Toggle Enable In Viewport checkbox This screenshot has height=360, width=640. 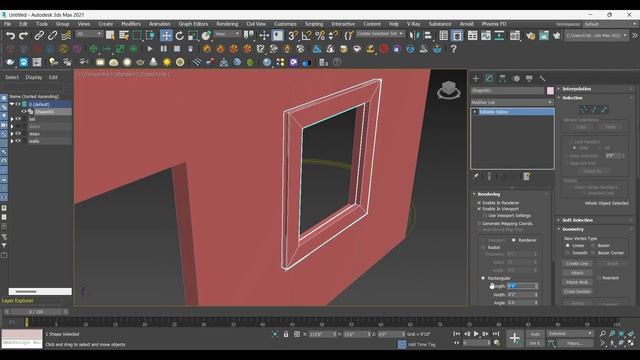click(x=480, y=209)
